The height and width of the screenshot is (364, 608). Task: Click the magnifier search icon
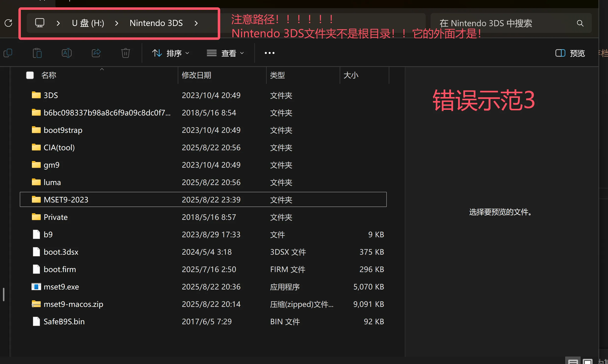click(580, 23)
